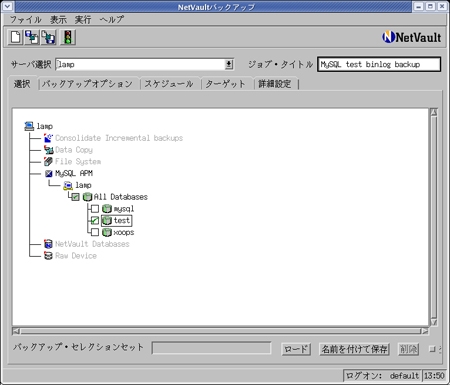Image resolution: width=450 pixels, height=385 pixels.
Task: Click the NetVault logo
Action: pyautogui.click(x=412, y=37)
